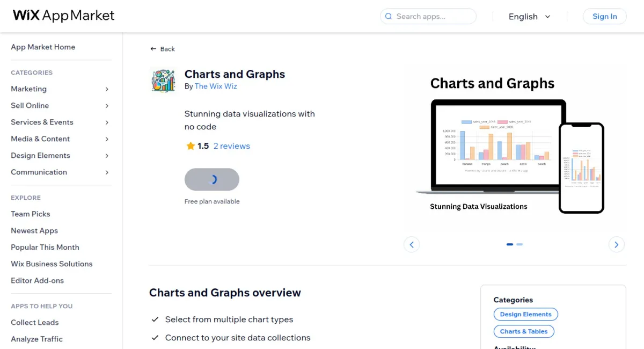Select the second carousel dot indicator
This screenshot has height=349, width=644.
tap(519, 244)
